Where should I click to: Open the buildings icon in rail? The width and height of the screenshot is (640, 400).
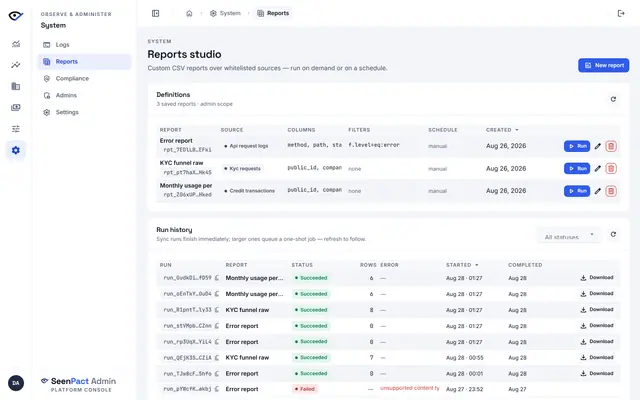point(16,86)
